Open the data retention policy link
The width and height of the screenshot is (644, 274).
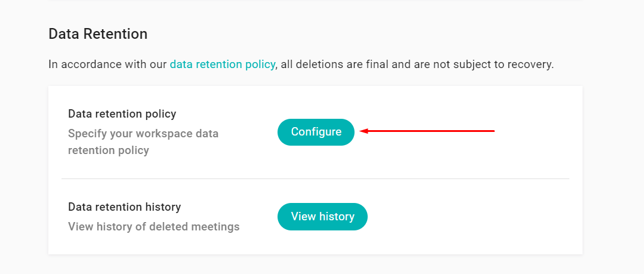tap(222, 64)
